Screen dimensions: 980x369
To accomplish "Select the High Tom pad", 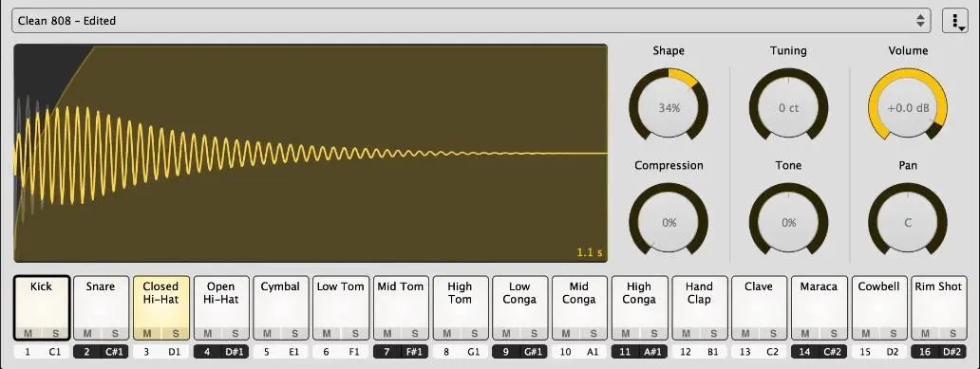I will tap(460, 307).
